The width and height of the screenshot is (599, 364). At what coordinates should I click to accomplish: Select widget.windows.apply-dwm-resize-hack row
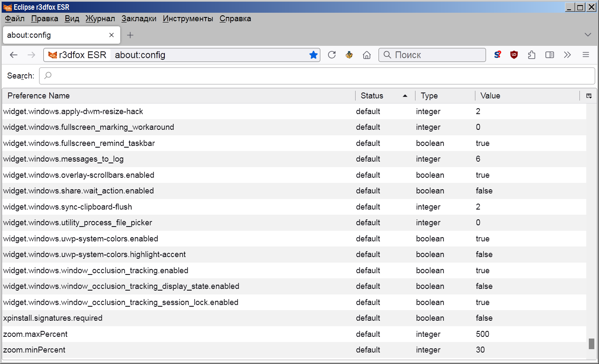point(294,112)
